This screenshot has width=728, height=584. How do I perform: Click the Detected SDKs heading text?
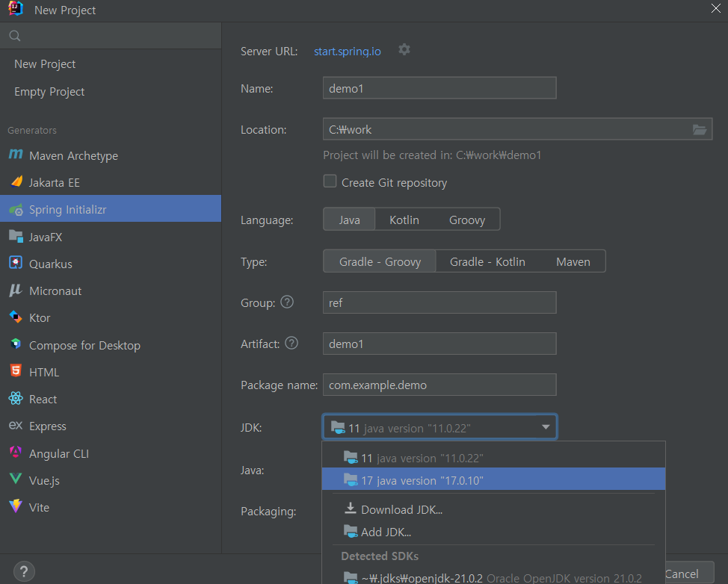point(379,556)
